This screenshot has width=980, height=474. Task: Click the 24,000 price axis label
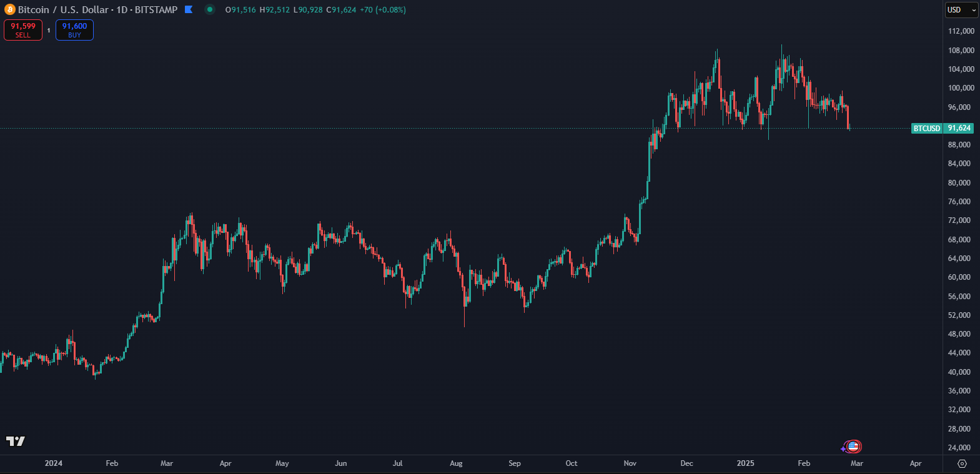click(959, 448)
